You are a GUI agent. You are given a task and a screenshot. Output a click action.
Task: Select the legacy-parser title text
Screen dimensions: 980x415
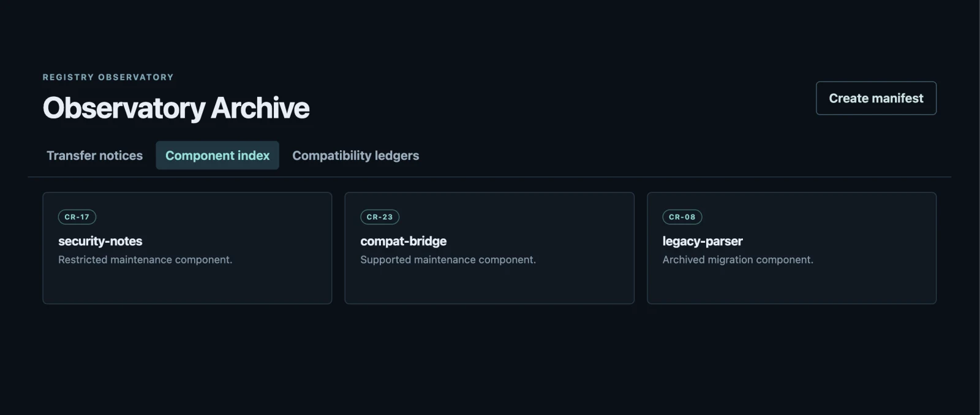tap(703, 241)
